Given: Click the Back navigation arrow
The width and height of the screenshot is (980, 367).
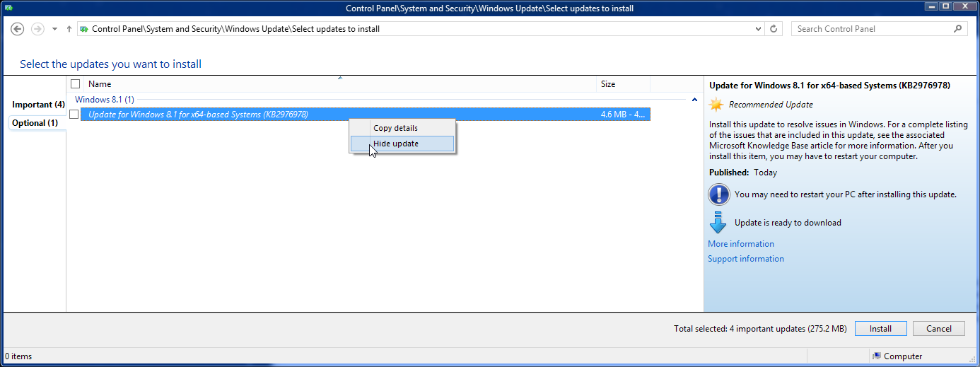Looking at the screenshot, I should click(x=18, y=29).
